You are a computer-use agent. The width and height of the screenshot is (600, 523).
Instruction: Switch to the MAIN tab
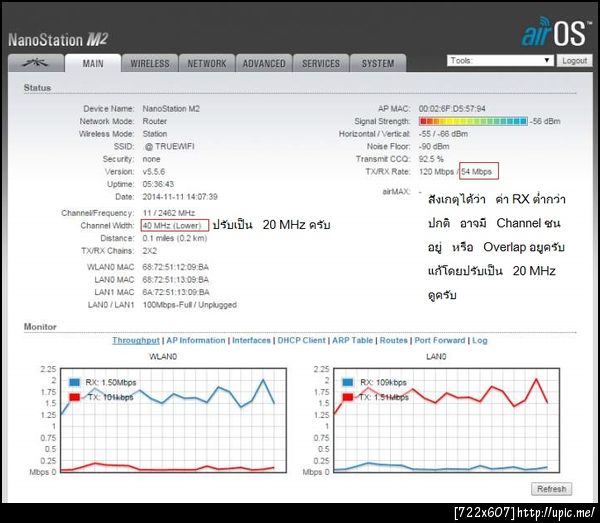[93, 63]
